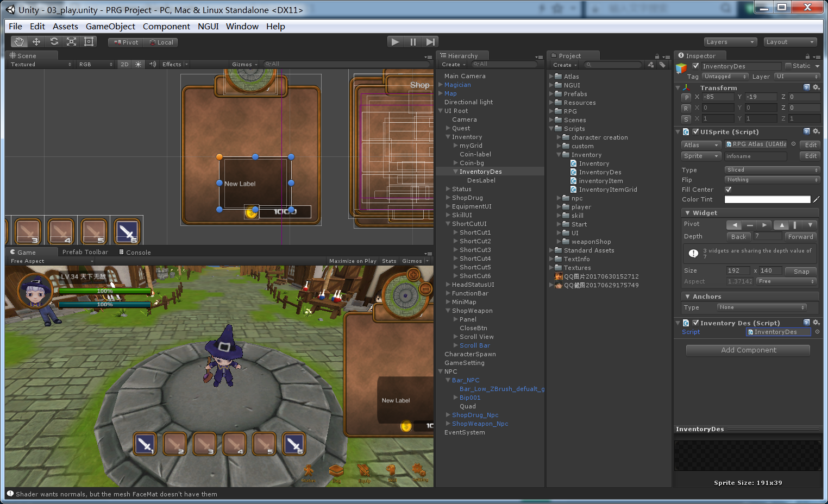Select the Move tool in the toolbar
The height and width of the screenshot is (504, 828).
coord(36,42)
